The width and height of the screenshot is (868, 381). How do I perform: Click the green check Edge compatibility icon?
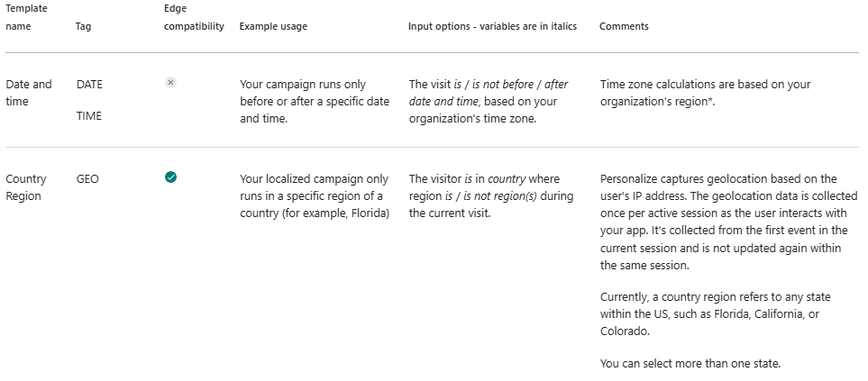click(x=170, y=177)
